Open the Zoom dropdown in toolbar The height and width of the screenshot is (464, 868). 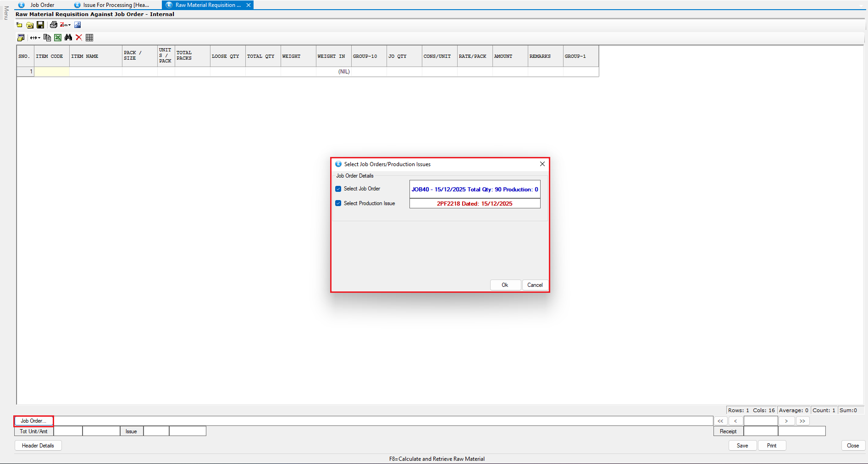(x=66, y=25)
